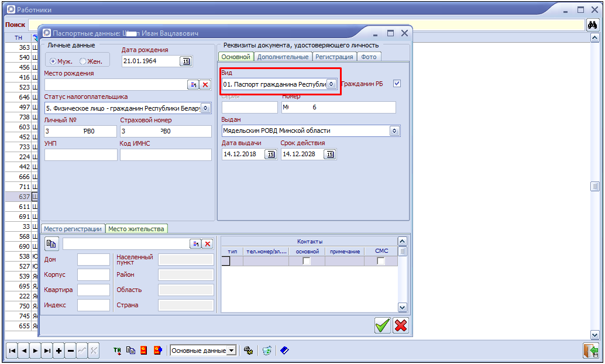Open the birth date calendar picker
Screen dimensions: 605x364
click(186, 61)
